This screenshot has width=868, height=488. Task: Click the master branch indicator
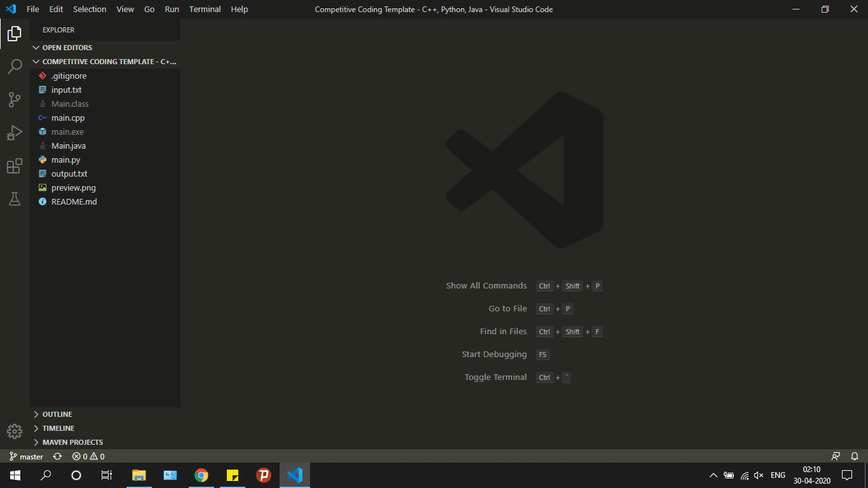tap(27, 456)
